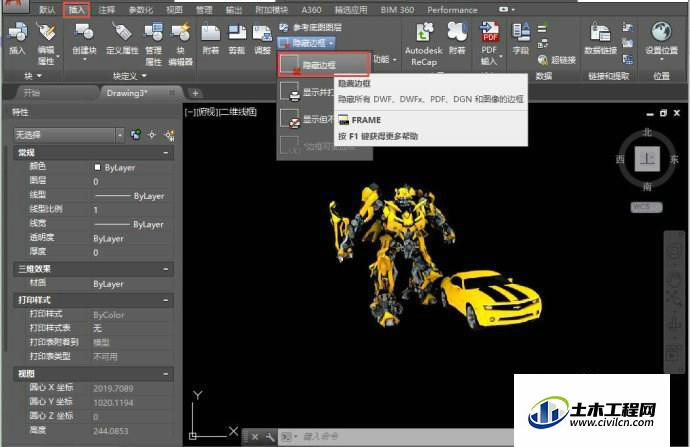Click the 超链接 hyperlink button

click(557, 60)
